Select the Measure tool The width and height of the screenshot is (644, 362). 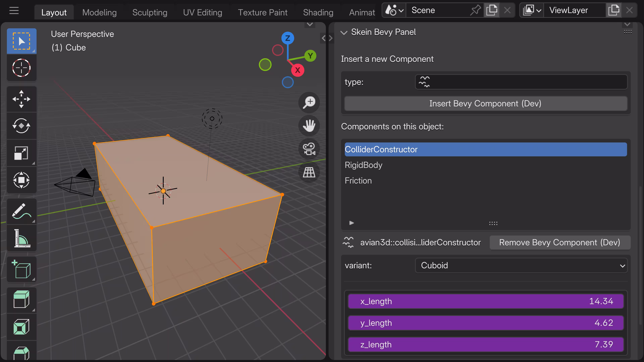pos(21,238)
